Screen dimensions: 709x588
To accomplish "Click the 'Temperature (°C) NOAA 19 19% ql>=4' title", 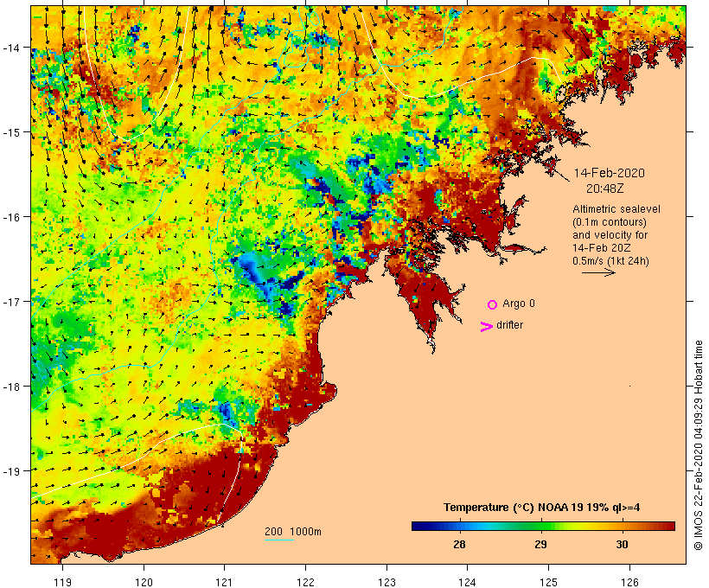I will (x=542, y=508).
